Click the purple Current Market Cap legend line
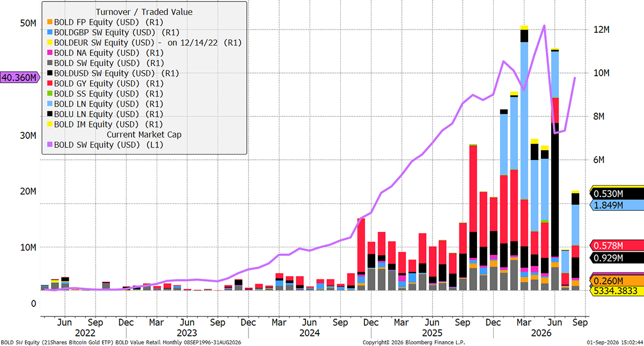Viewport: 644px width, 346px height. pos(50,144)
